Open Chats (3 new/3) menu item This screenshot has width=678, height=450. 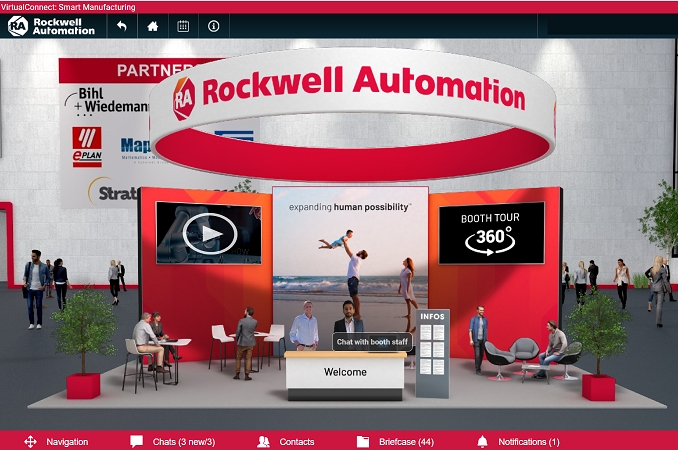tap(184, 441)
